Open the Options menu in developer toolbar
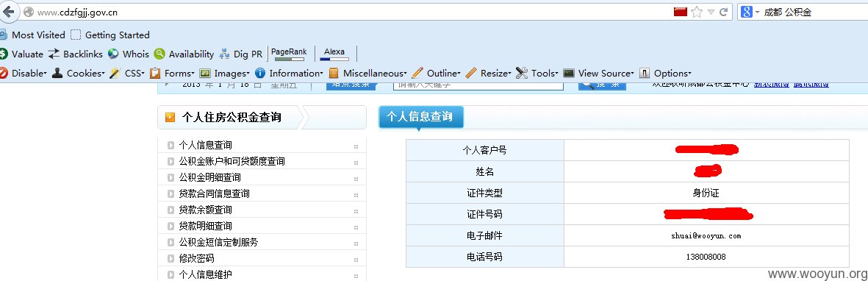868x281 pixels. click(665, 73)
